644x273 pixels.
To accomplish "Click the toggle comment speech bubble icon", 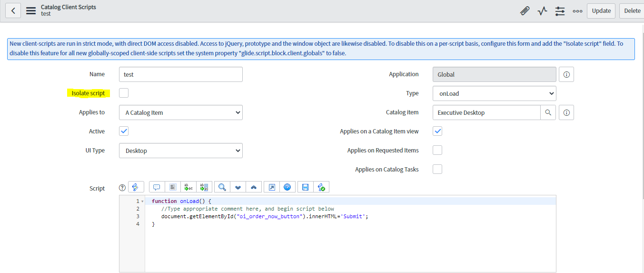I will click(157, 187).
